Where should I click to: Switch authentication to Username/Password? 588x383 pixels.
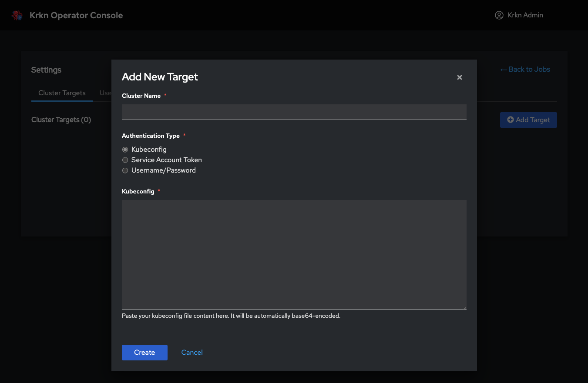[125, 170]
